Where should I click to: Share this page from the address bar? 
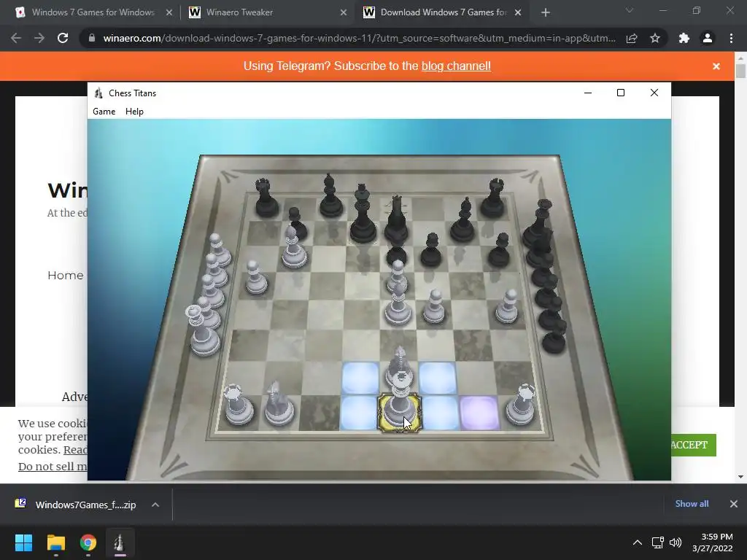[632, 38]
